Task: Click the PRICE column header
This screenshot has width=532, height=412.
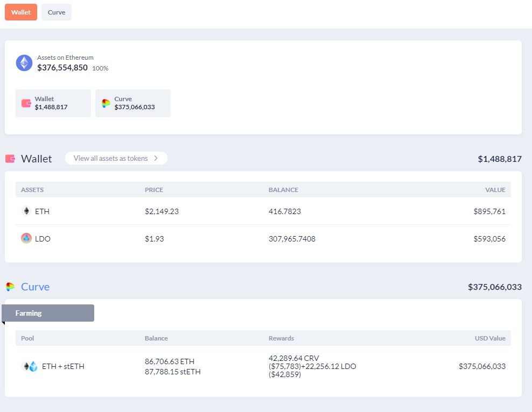Action: tap(154, 190)
